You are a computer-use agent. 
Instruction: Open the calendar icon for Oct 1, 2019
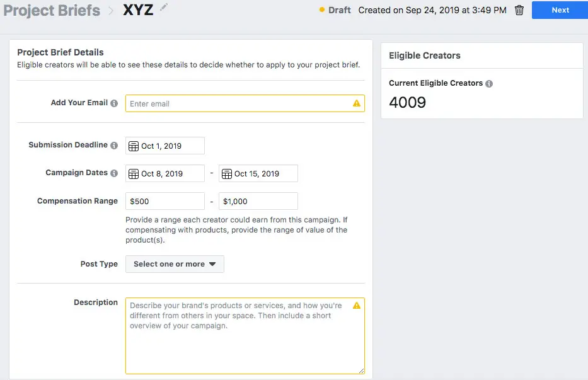pos(134,146)
